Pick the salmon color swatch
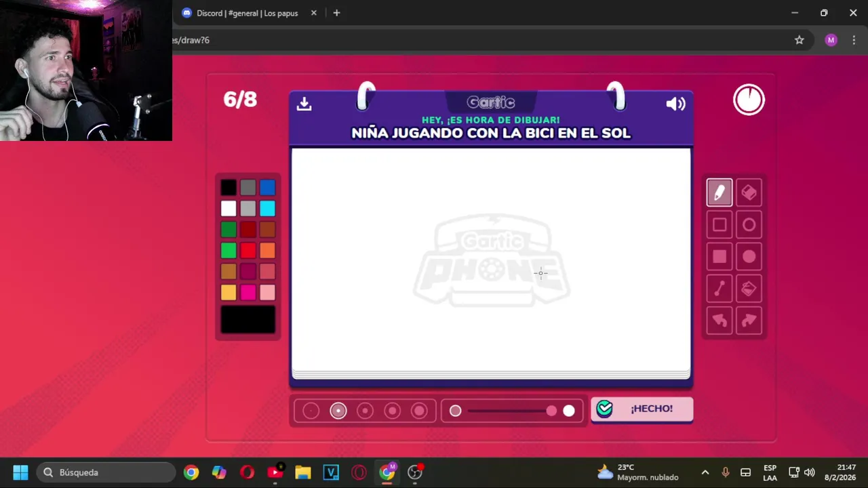The image size is (868, 488). point(267,272)
